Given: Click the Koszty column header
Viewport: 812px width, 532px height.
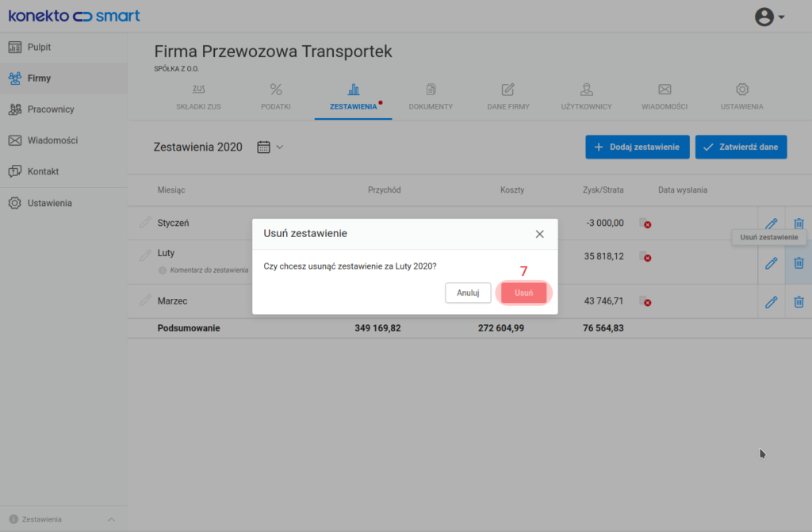Looking at the screenshot, I should [x=512, y=190].
